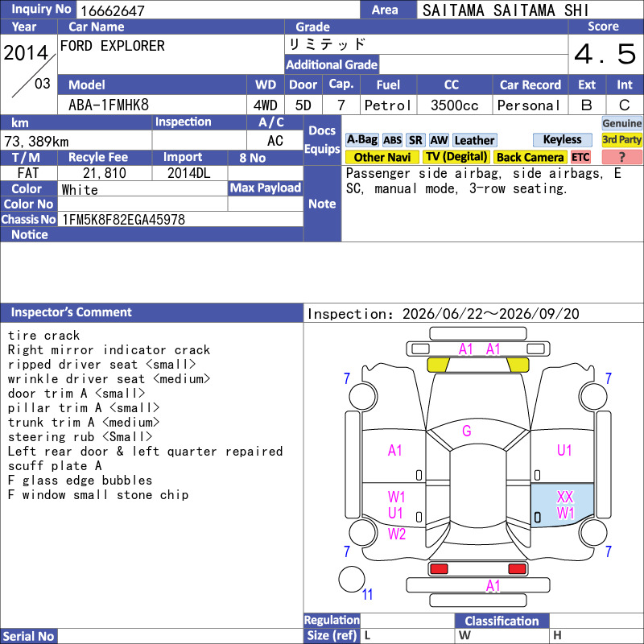Click the pink question mark badge
The height and width of the screenshot is (644, 644).
pyautogui.click(x=621, y=157)
